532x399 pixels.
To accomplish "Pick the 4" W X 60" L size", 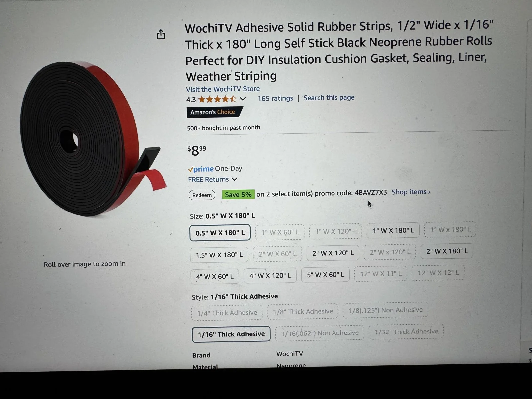I will (215, 276).
